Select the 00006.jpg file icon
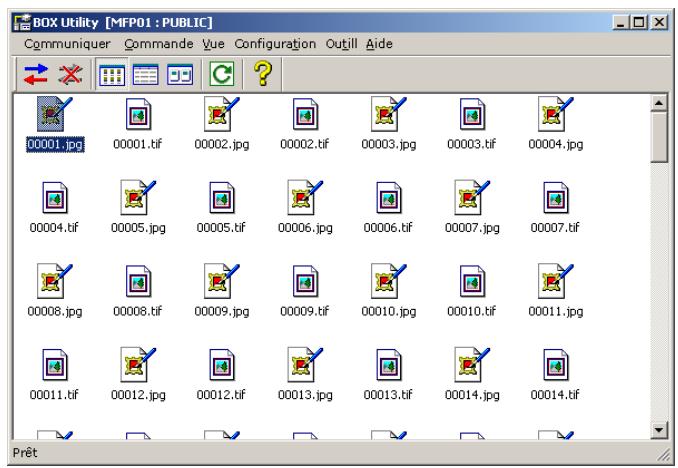Screen dimensions: 678x468 click(305, 198)
